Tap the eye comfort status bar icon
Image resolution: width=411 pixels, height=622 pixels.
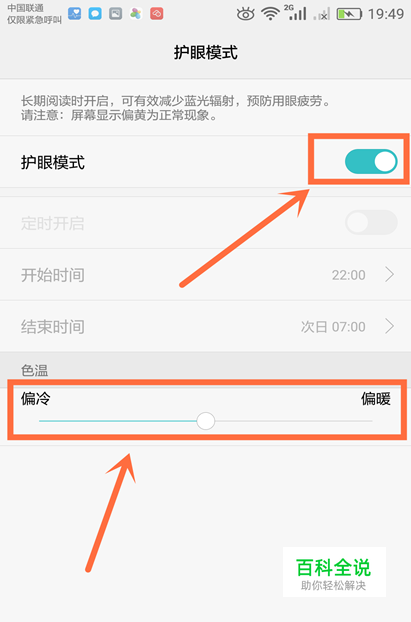pos(245,14)
